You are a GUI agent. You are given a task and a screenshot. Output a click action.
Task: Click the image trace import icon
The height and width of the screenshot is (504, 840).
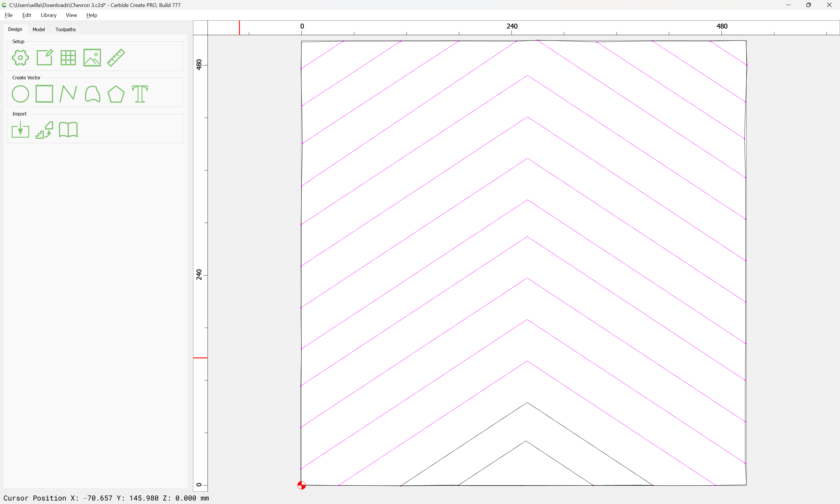(x=44, y=130)
